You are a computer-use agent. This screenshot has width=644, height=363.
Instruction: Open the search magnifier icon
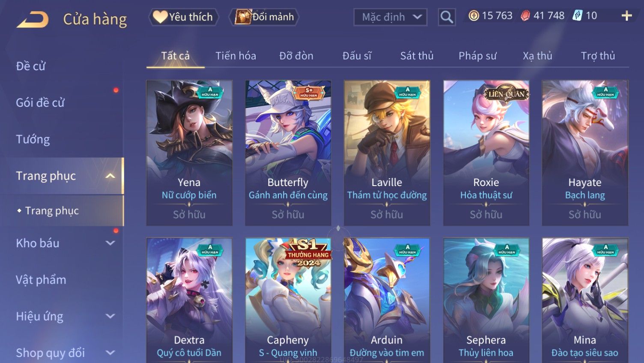tap(447, 17)
